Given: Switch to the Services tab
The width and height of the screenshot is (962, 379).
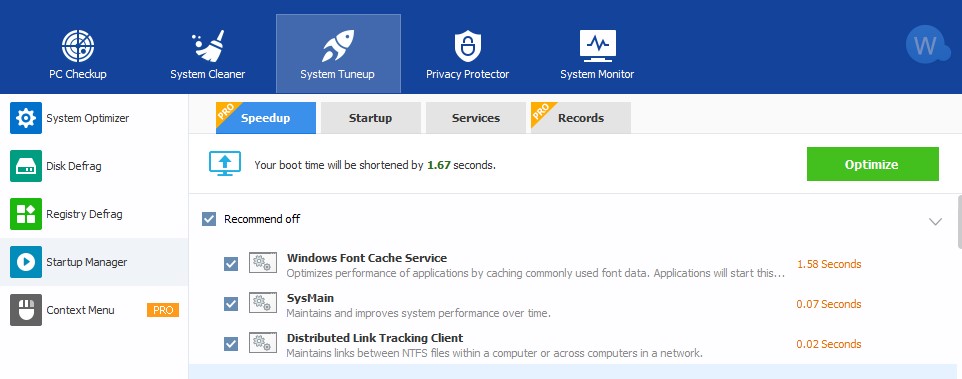Looking at the screenshot, I should pos(475,118).
